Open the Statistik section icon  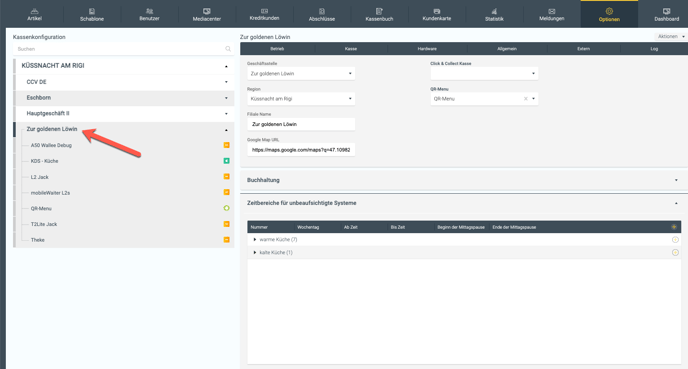click(494, 11)
